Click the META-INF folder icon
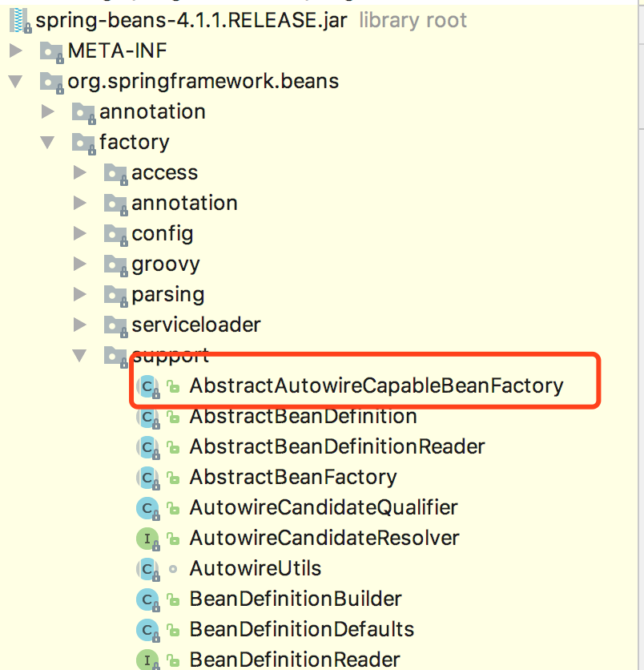The image size is (644, 670). tap(52, 52)
